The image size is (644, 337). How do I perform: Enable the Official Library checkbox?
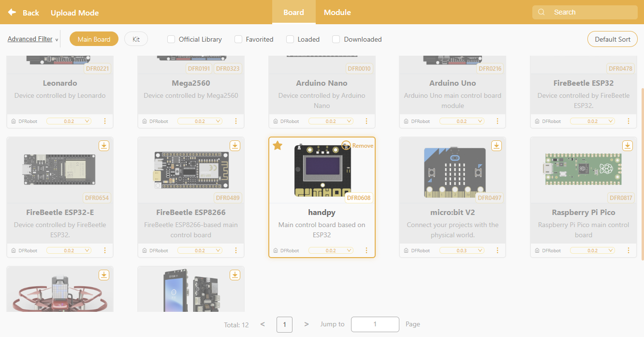point(171,39)
